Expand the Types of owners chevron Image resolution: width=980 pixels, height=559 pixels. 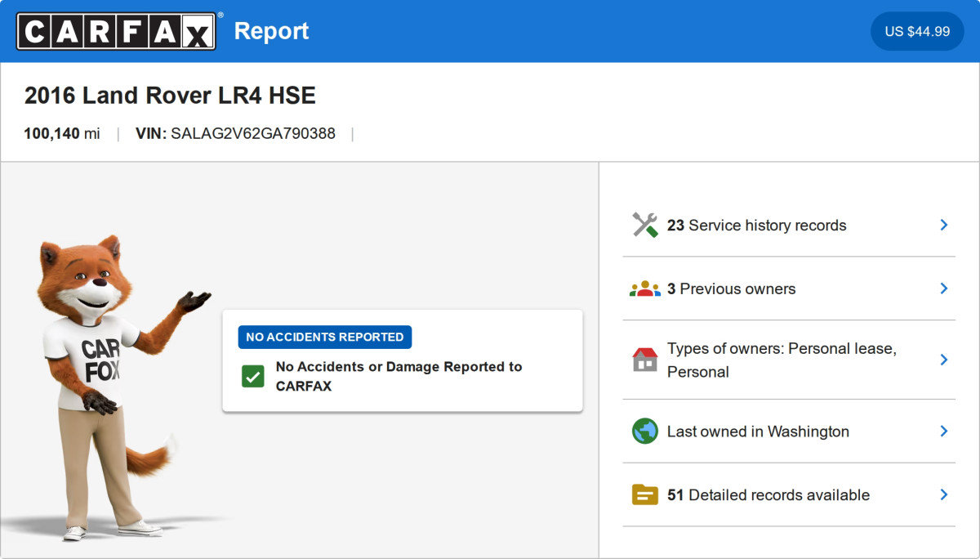[943, 360]
